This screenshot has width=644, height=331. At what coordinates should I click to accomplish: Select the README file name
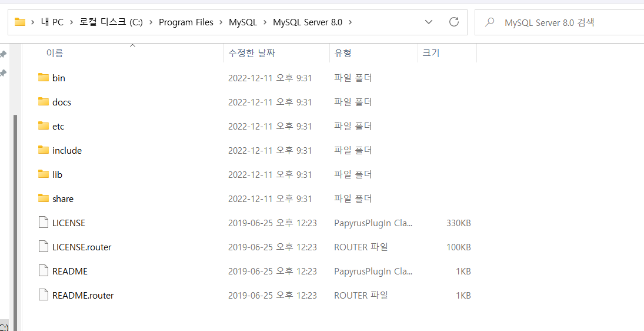click(x=70, y=272)
